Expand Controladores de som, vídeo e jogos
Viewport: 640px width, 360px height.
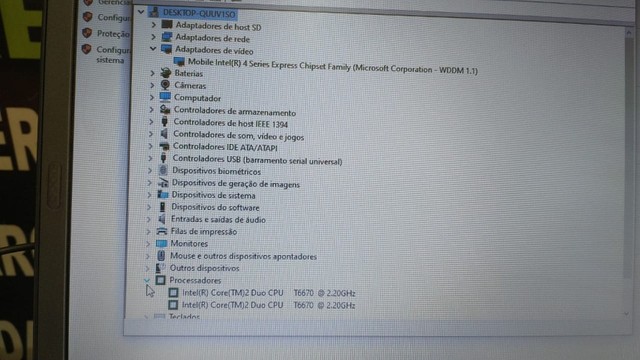pos(151,134)
